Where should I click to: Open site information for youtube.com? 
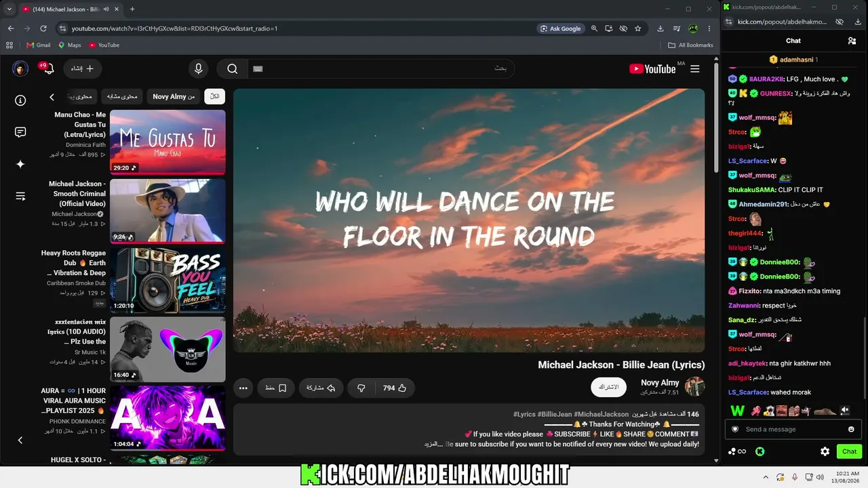pos(62,28)
